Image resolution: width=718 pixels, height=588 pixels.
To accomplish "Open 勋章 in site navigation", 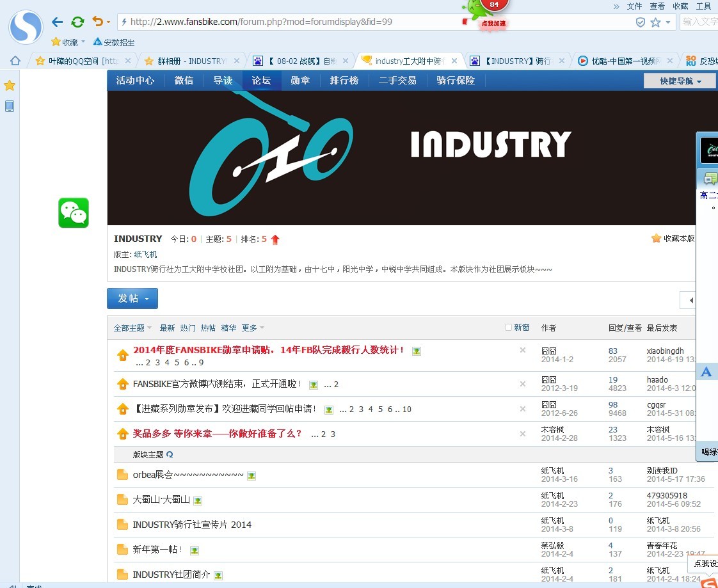I will pyautogui.click(x=300, y=81).
